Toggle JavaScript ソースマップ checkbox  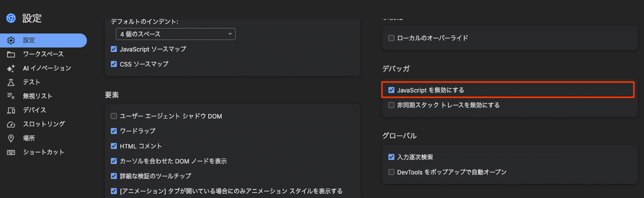114,49
